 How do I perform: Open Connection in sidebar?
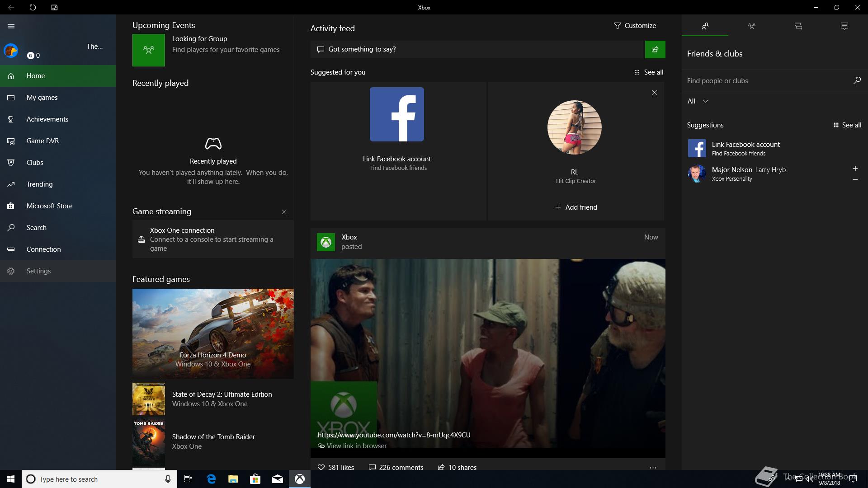tap(58, 249)
